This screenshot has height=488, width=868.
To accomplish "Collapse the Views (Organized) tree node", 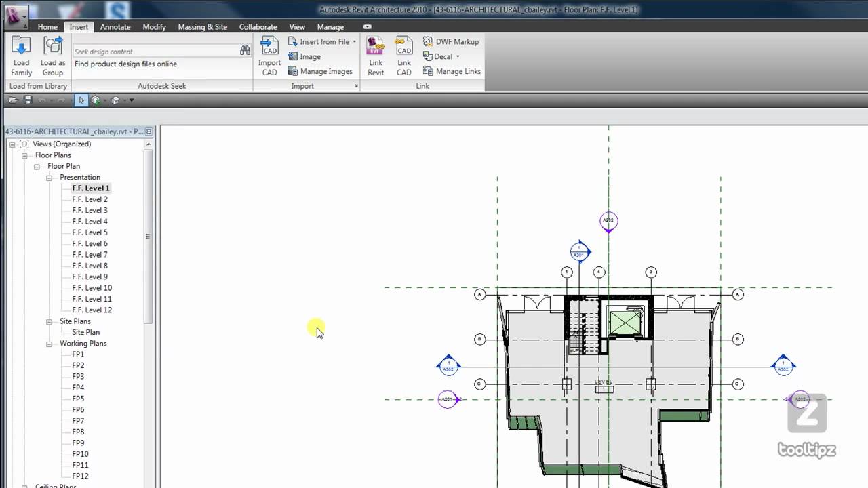I will [x=13, y=144].
